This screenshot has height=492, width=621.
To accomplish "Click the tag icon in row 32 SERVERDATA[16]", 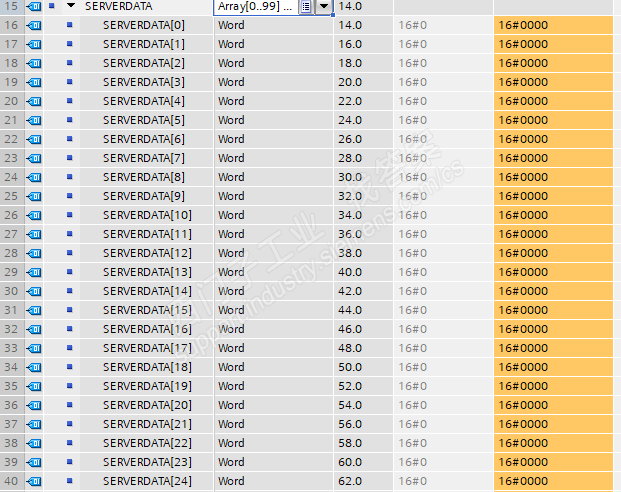I will click(34, 330).
